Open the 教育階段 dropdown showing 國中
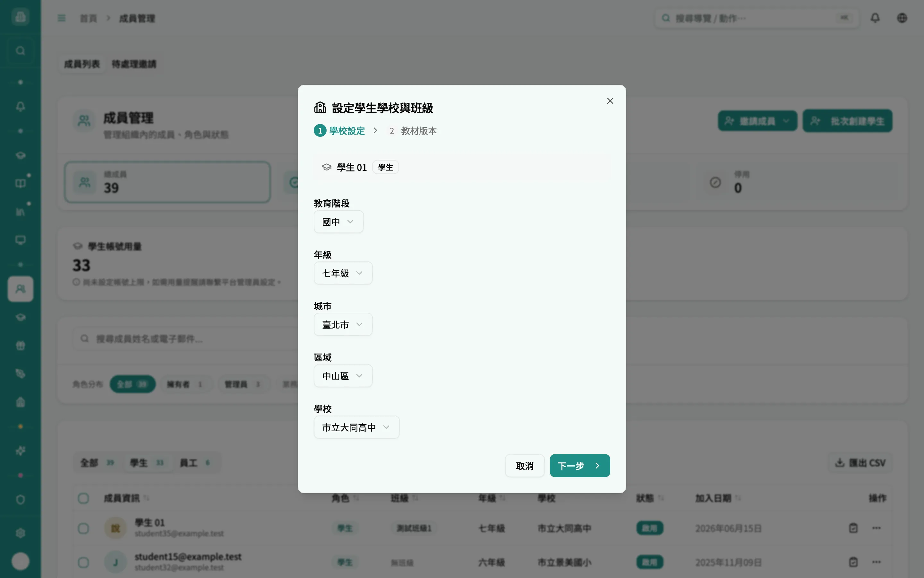Screen dimensions: 924x578 (x=338, y=222)
